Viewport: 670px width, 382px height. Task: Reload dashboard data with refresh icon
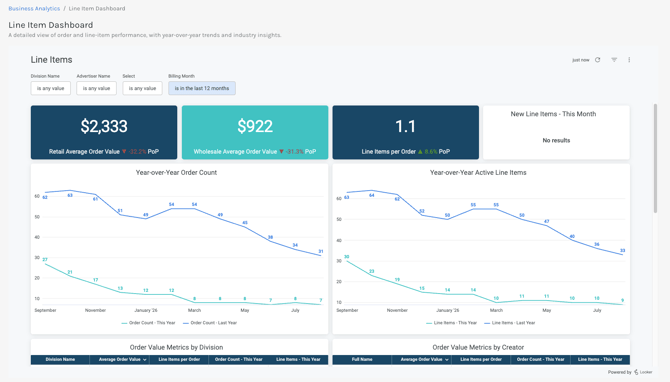coord(597,60)
